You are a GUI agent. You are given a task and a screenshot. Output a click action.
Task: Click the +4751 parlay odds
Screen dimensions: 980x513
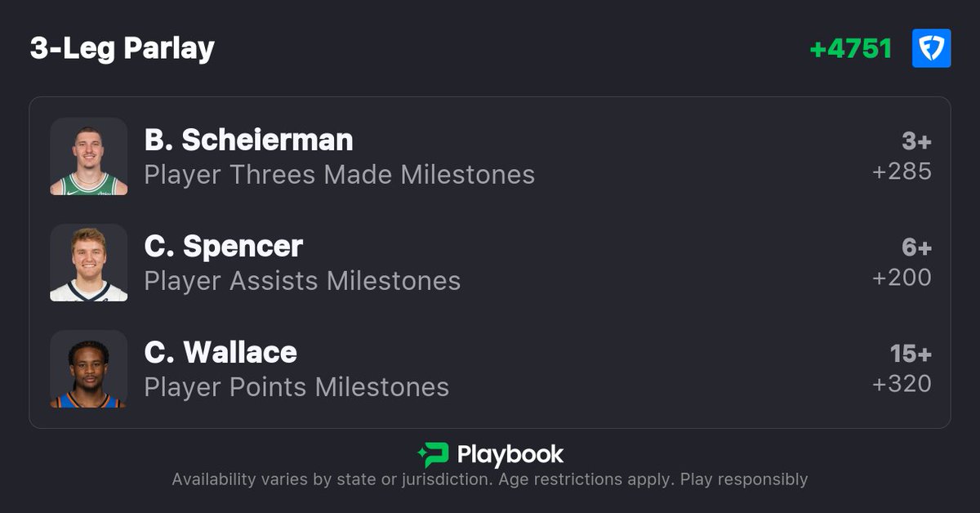tap(850, 49)
